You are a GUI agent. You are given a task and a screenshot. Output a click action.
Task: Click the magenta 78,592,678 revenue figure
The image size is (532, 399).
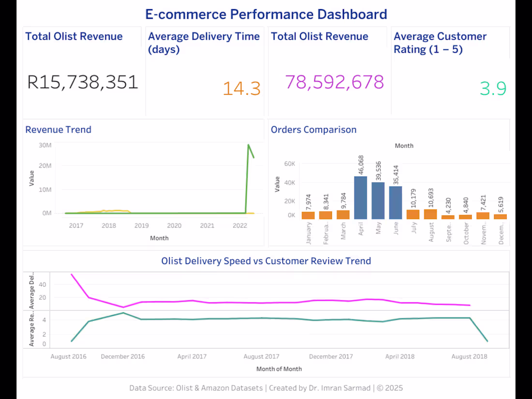[x=334, y=82]
